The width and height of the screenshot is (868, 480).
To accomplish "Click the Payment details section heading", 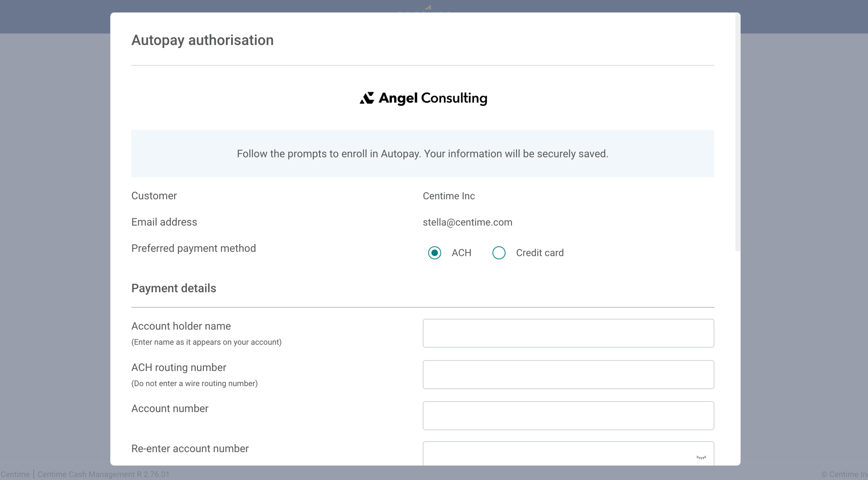I will click(173, 288).
